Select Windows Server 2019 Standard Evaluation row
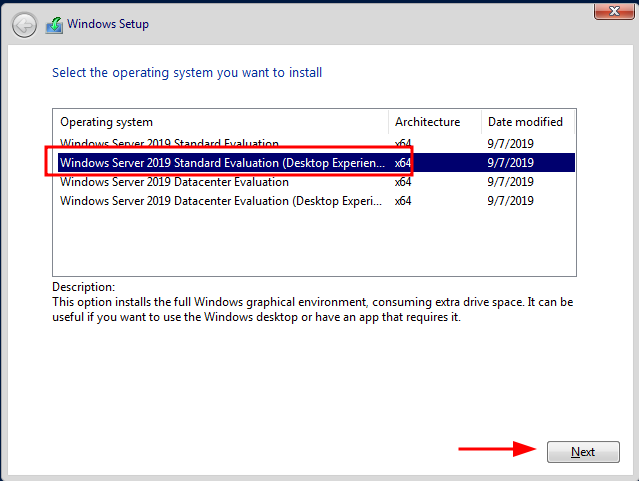 [x=314, y=143]
